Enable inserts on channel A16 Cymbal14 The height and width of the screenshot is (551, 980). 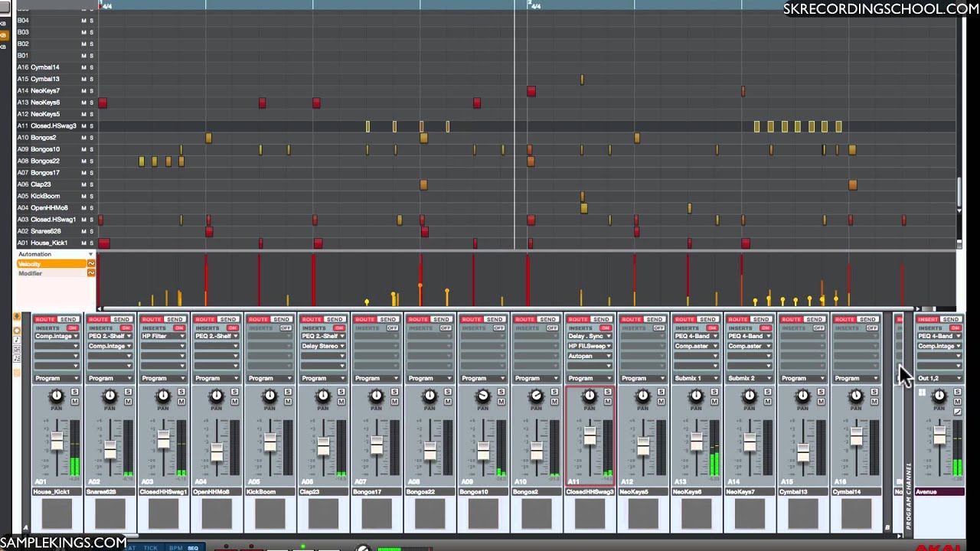[871, 328]
